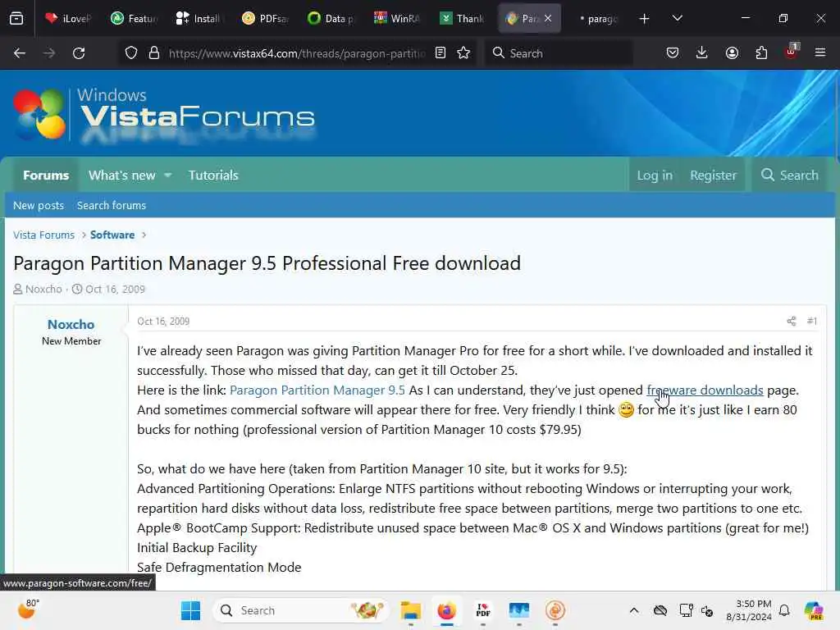The height and width of the screenshot is (630, 840).
Task: Open the Paragon Partition Manager 9.5 link
Action: (x=317, y=390)
